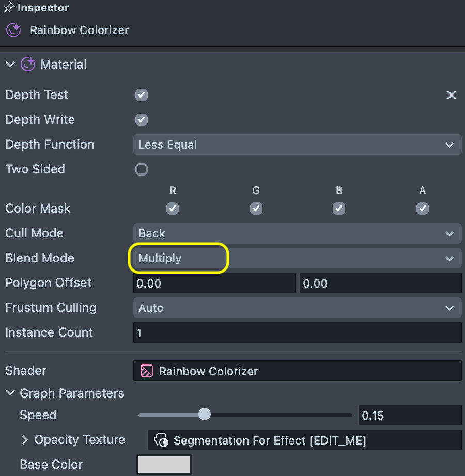The width and height of the screenshot is (465, 476).
Task: Uncheck Depth Write
Action: [141, 120]
